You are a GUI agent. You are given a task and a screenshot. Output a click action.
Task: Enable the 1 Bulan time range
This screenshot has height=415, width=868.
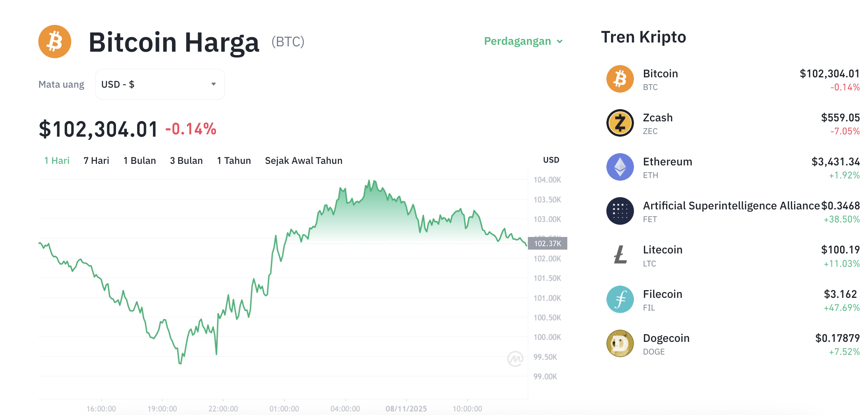click(x=139, y=160)
